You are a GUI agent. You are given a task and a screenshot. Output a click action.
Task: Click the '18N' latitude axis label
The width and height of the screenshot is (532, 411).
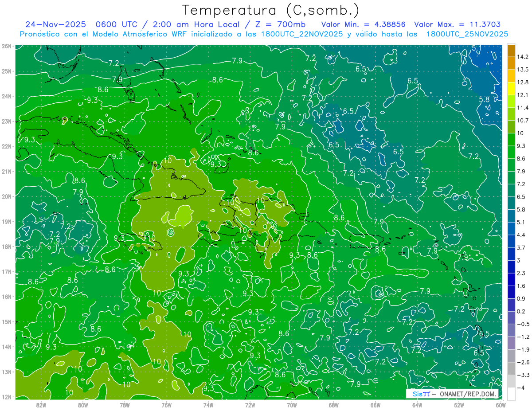pyautogui.click(x=6, y=247)
